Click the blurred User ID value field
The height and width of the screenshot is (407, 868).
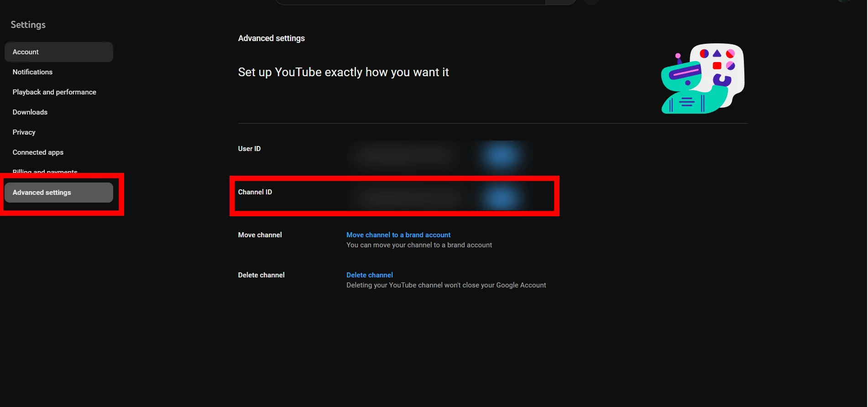point(404,155)
